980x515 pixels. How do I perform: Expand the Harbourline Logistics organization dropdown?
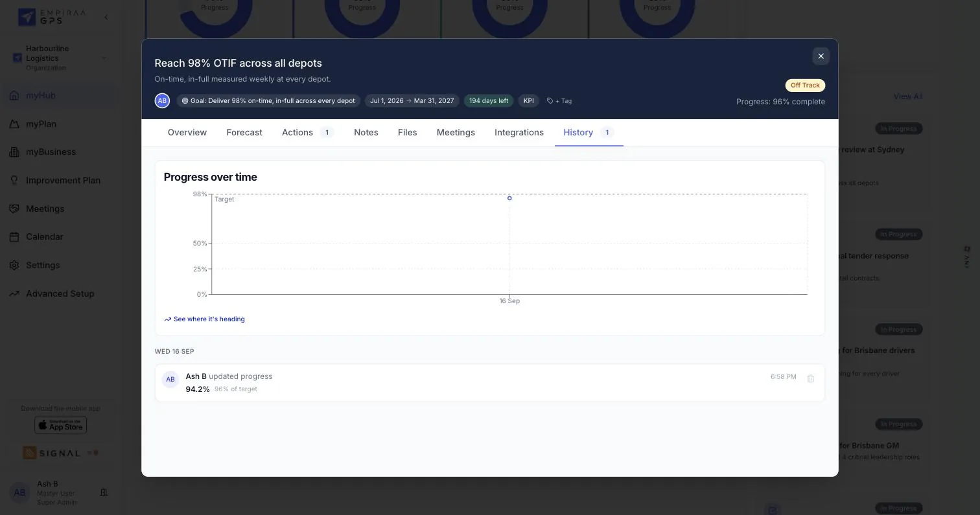click(x=104, y=58)
